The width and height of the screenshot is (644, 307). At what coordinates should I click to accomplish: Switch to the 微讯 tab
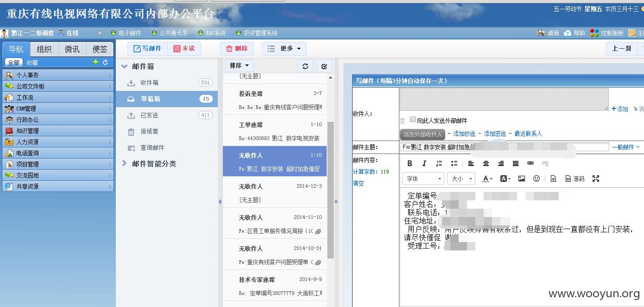(x=72, y=49)
